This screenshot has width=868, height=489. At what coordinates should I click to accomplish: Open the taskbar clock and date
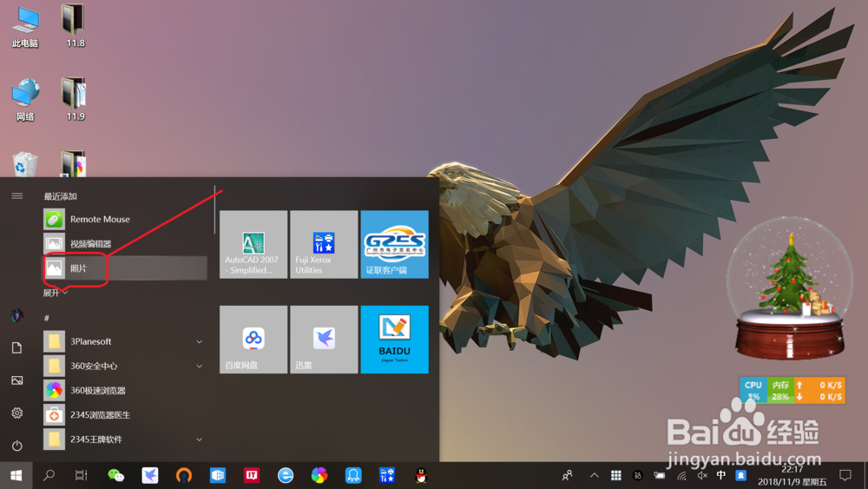point(792,476)
